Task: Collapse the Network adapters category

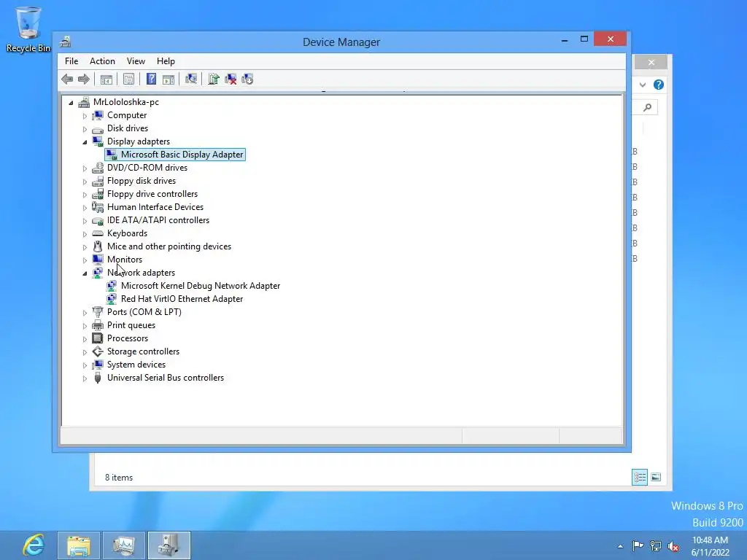Action: click(x=85, y=273)
